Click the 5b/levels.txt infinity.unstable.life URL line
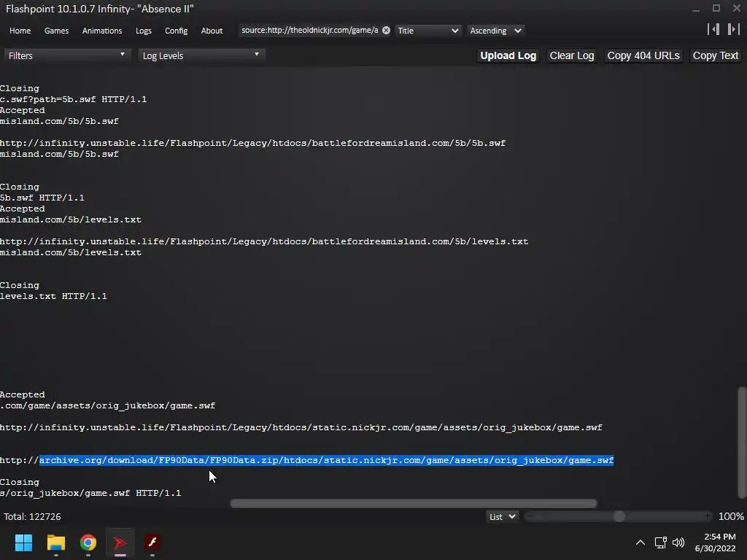 point(264,241)
